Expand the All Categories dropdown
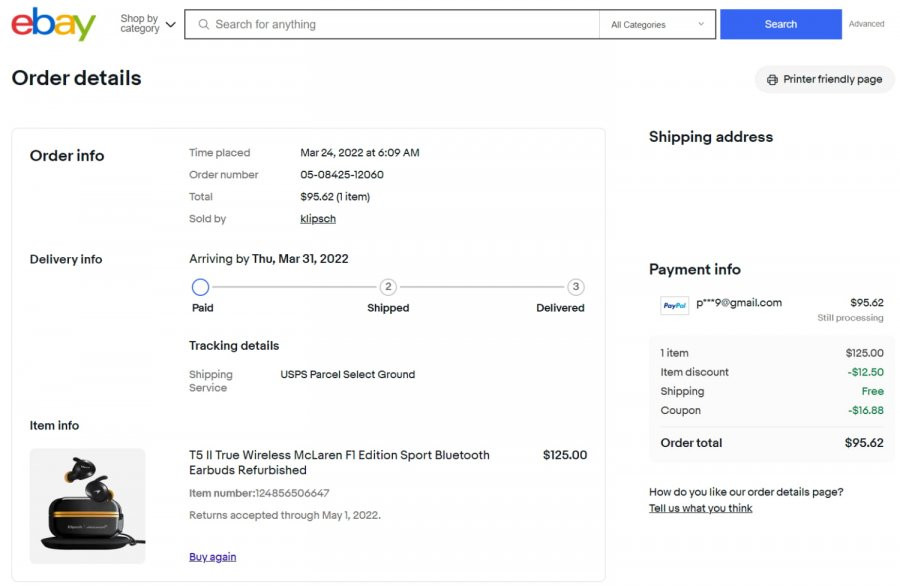This screenshot has width=900, height=586. pyautogui.click(x=657, y=25)
